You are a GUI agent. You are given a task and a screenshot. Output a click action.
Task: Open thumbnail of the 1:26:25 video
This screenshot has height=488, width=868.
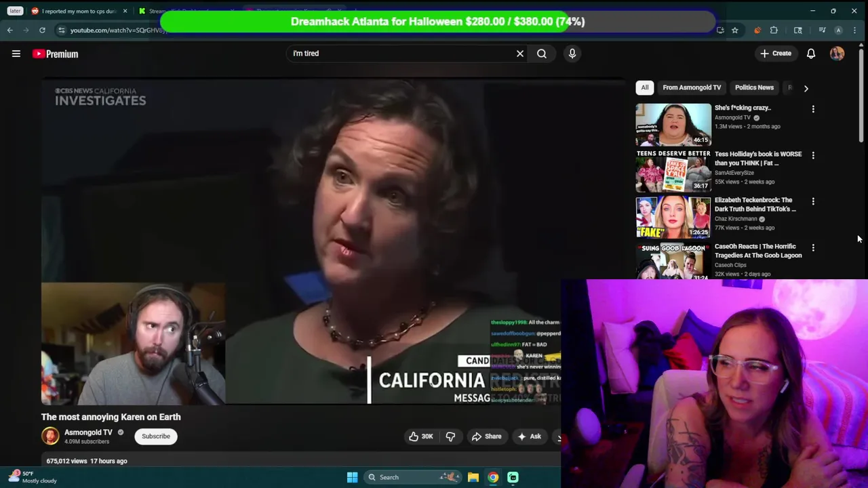(x=673, y=217)
